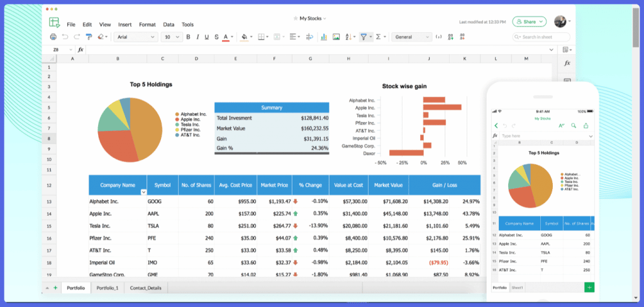
Task: Apply the fill color bucket
Action: 244,37
